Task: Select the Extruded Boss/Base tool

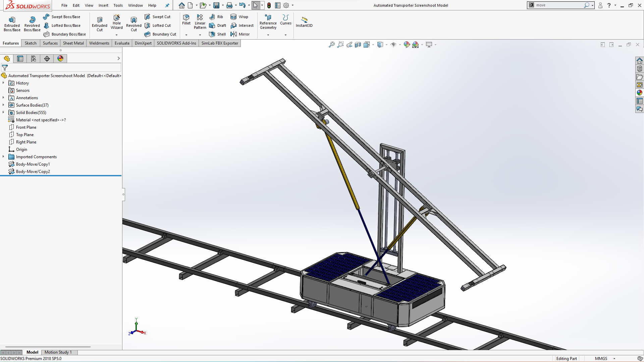Action: click(12, 23)
